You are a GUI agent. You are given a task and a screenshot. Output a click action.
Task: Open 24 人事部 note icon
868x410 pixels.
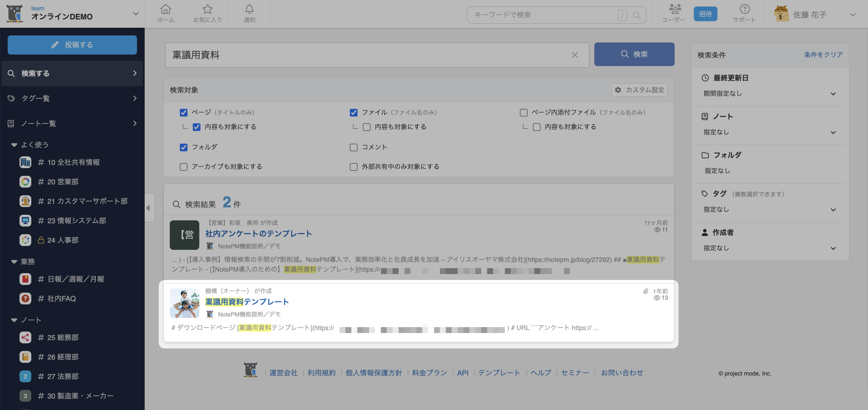pyautogui.click(x=25, y=240)
